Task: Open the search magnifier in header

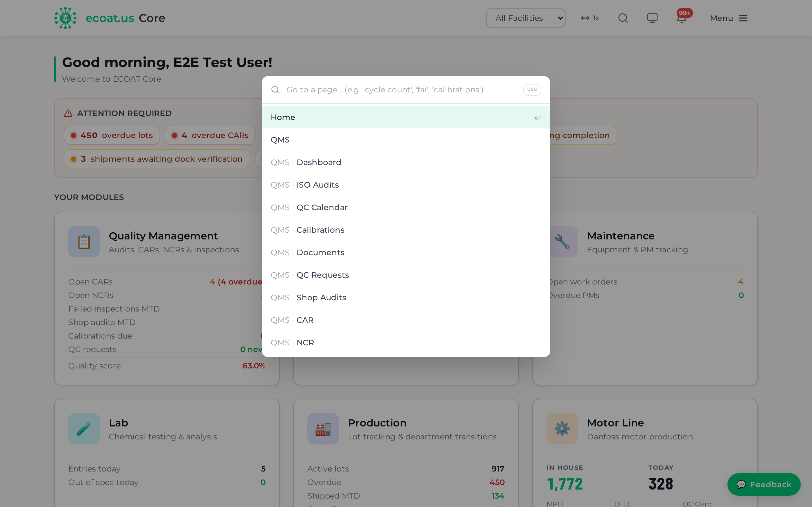Action: pyautogui.click(x=623, y=18)
